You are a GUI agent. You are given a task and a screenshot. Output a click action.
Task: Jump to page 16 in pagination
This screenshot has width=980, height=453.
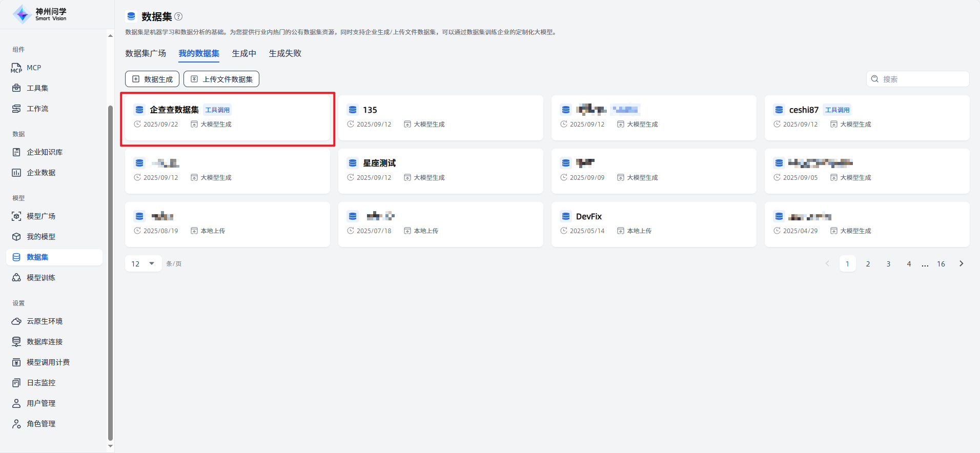(941, 264)
